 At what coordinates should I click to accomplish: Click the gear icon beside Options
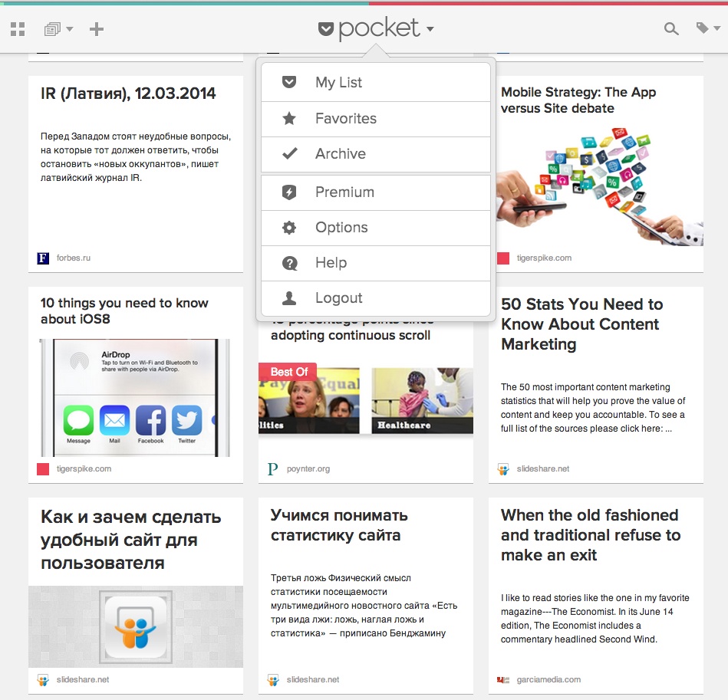pyautogui.click(x=289, y=227)
